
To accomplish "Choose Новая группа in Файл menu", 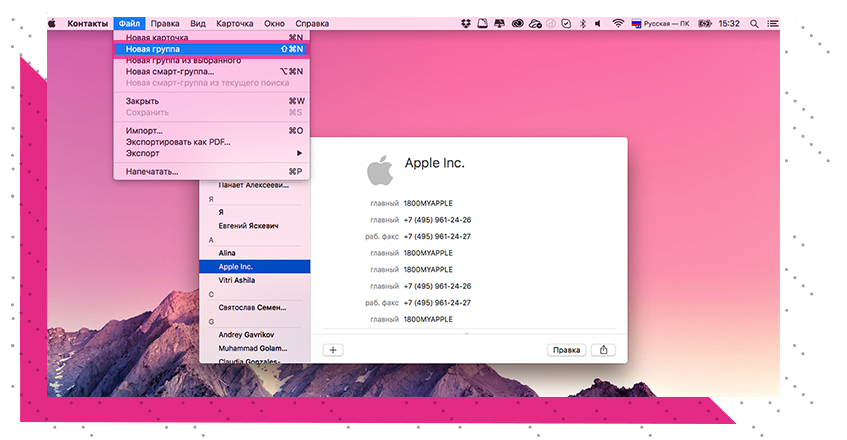I will click(212, 48).
